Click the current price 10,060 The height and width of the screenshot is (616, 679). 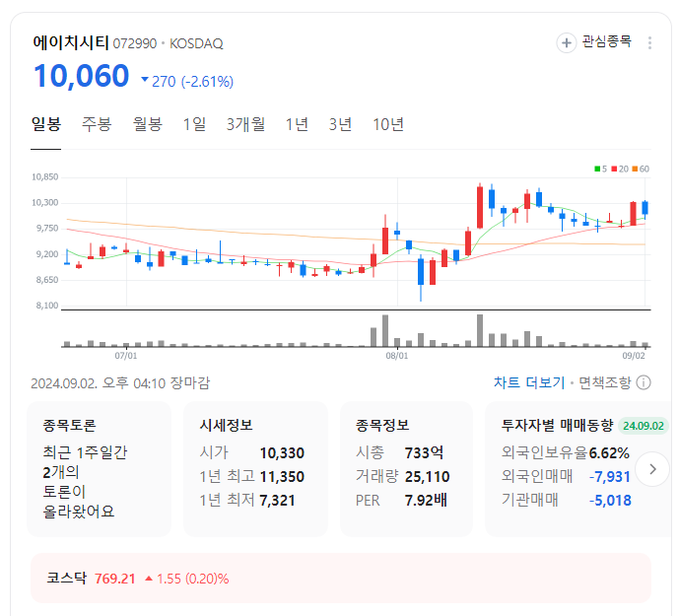click(x=82, y=76)
